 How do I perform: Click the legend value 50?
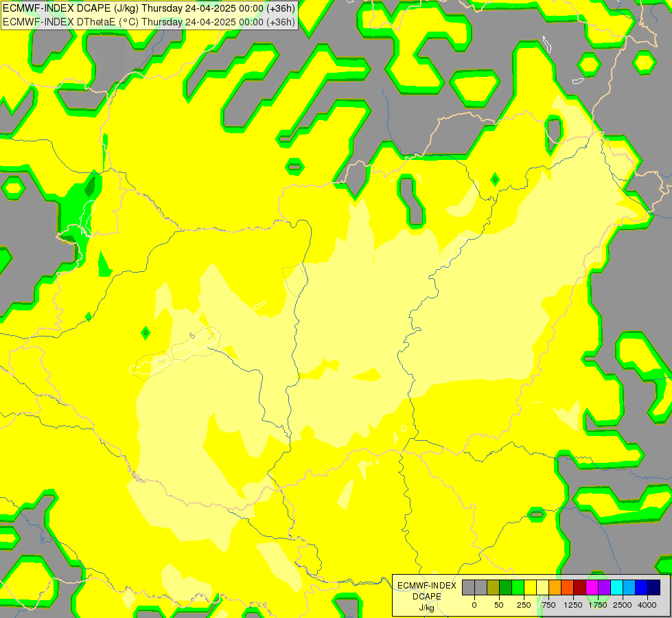[x=499, y=605]
